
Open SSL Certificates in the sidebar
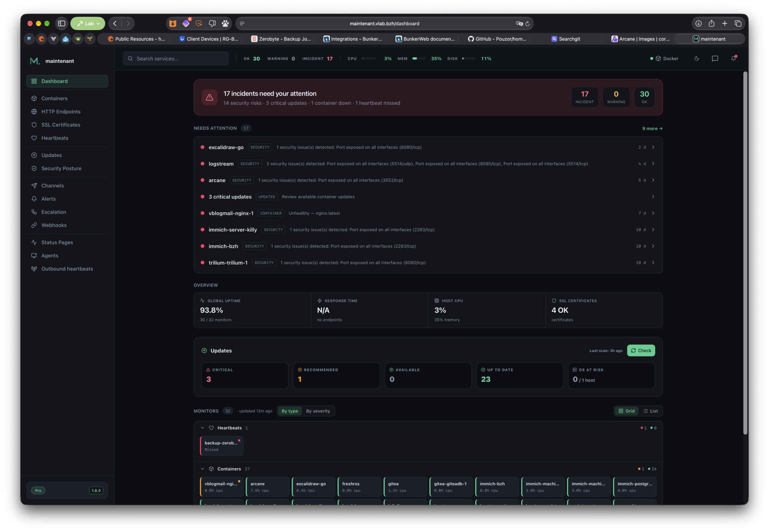[67, 125]
